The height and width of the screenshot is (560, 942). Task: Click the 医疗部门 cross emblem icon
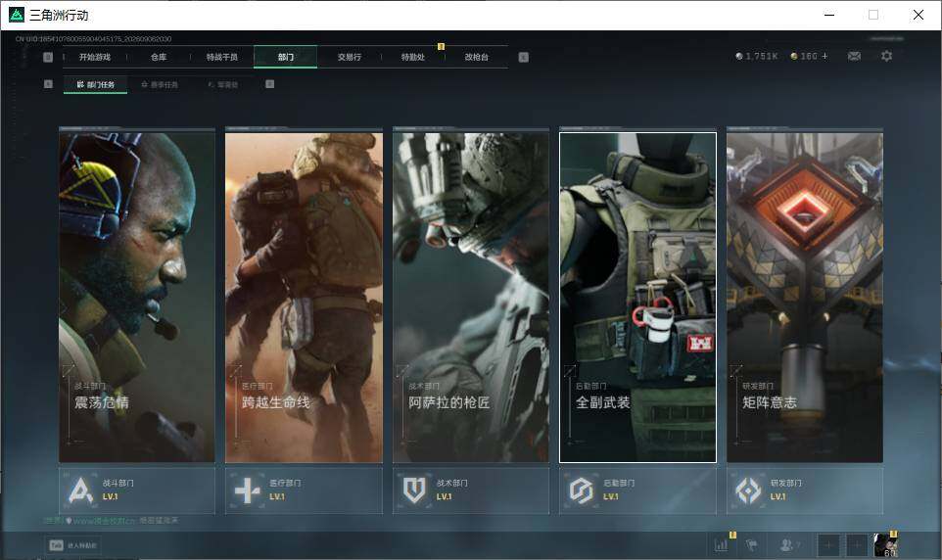tap(248, 490)
